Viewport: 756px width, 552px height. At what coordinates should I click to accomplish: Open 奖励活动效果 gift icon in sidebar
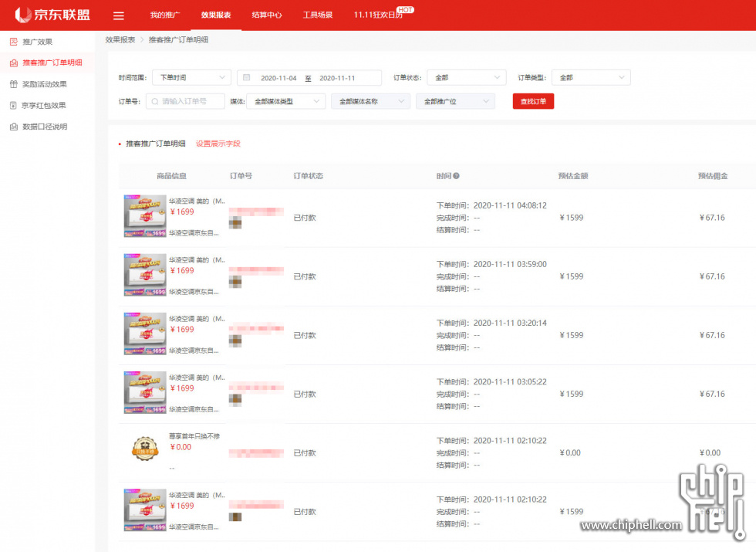[14, 84]
